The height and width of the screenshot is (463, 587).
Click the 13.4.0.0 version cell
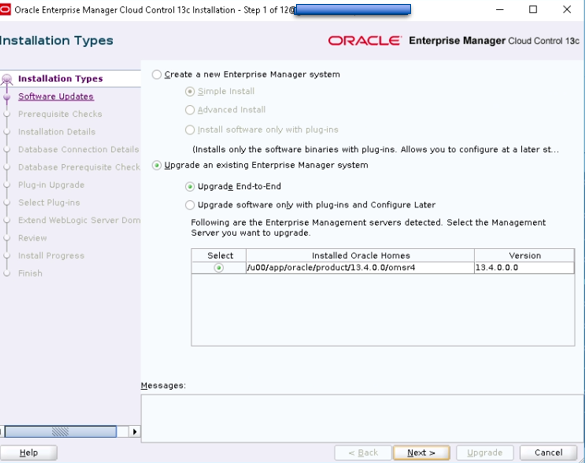click(x=524, y=268)
